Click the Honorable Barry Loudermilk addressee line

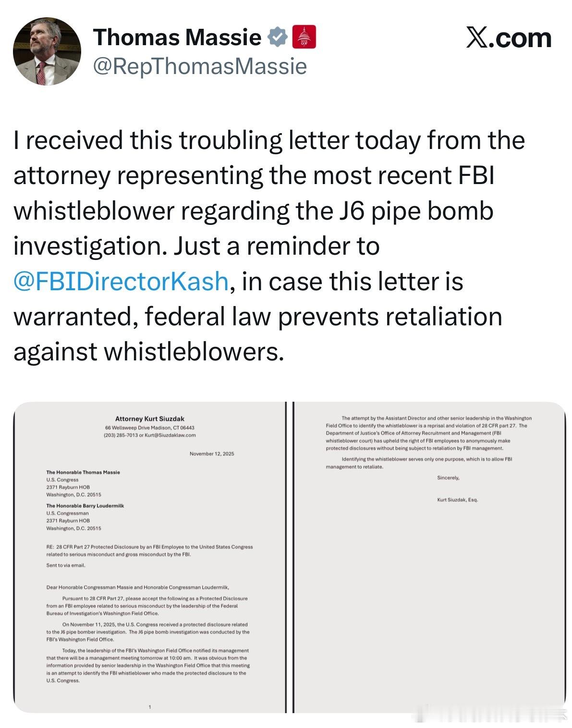(x=85, y=506)
